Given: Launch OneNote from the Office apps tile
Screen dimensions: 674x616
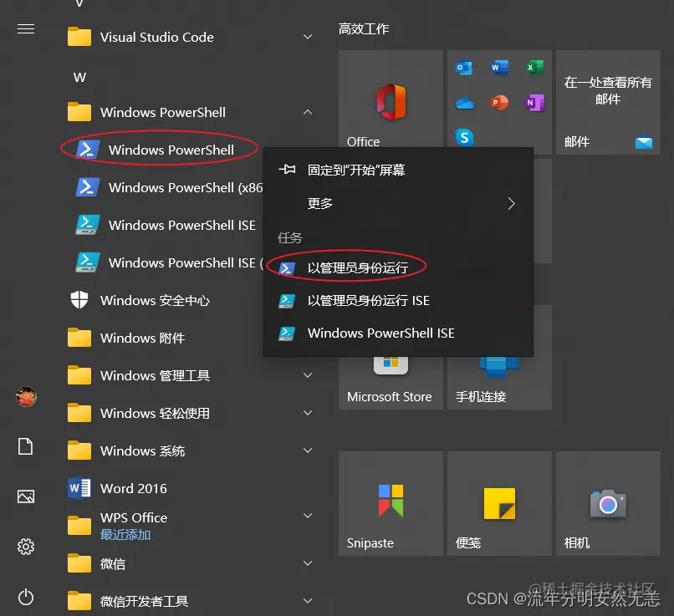Looking at the screenshot, I should point(534,103).
